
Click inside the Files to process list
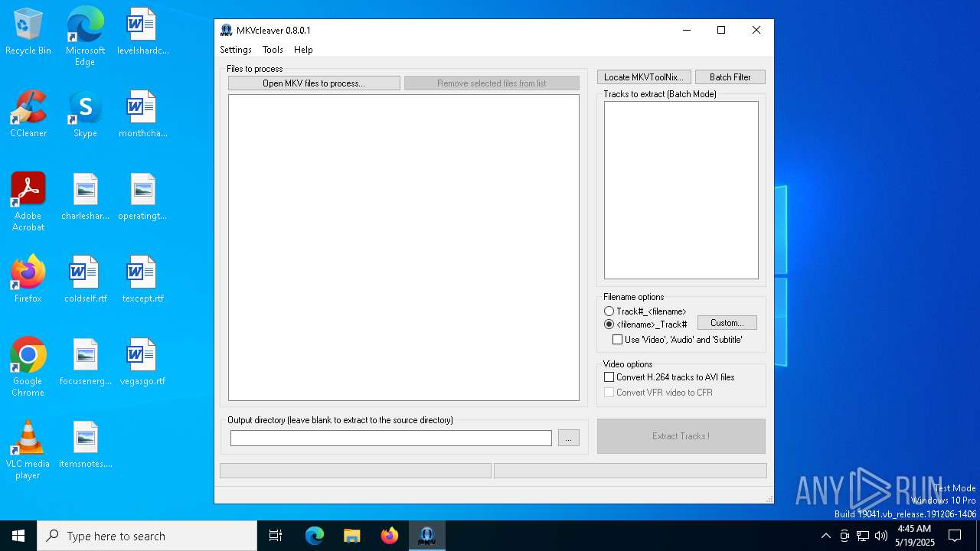(403, 247)
